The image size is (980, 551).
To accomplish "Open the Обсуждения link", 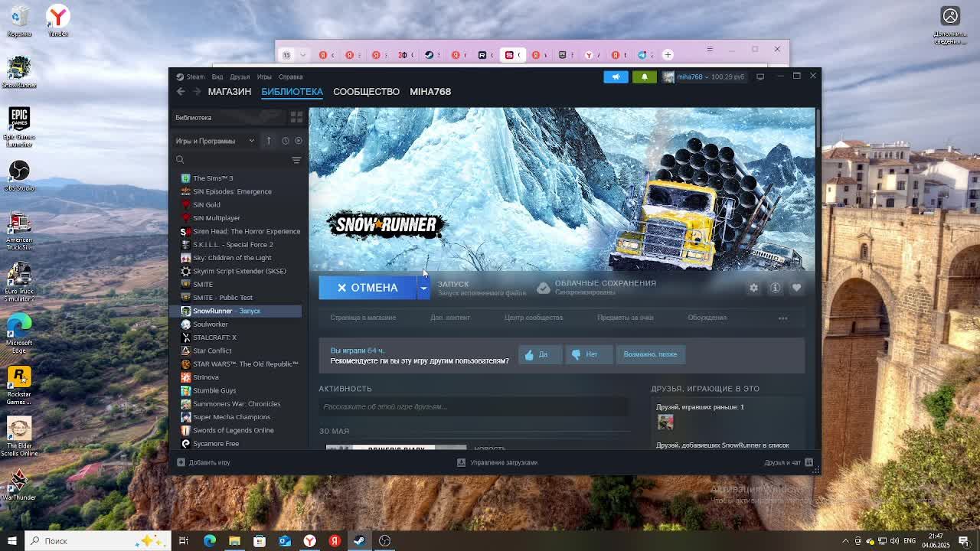I will [707, 318].
